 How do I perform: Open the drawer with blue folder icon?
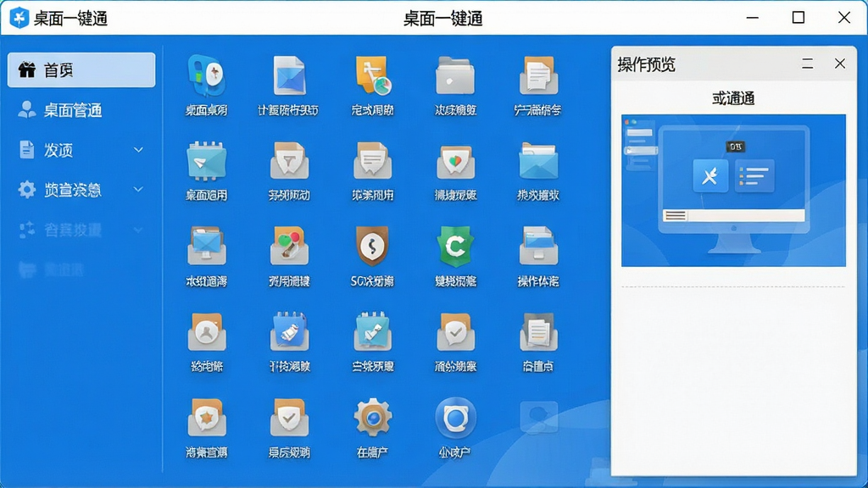click(x=538, y=246)
